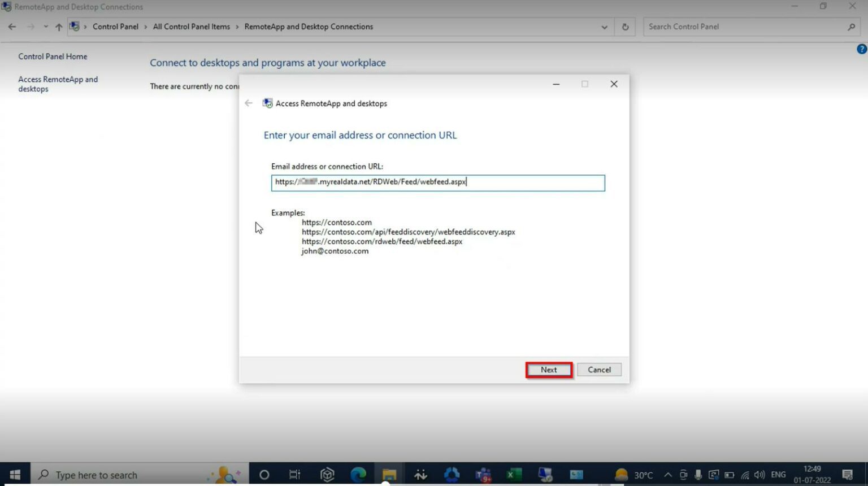Screen dimensions: 868x486
Task: Launch Microsoft Teams from the taskbar
Action: 483,475
